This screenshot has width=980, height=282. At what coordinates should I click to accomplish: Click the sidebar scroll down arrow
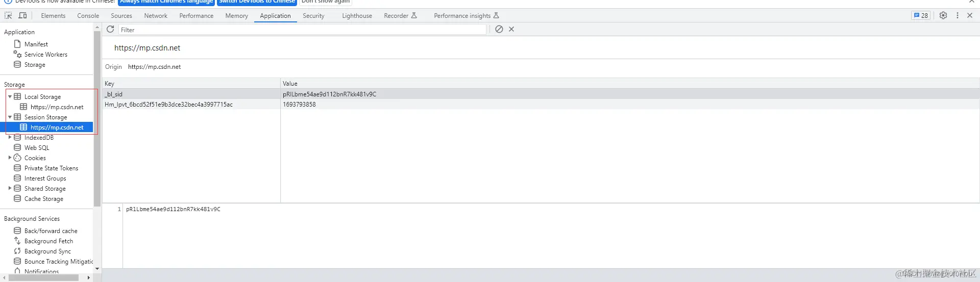pos(97,269)
